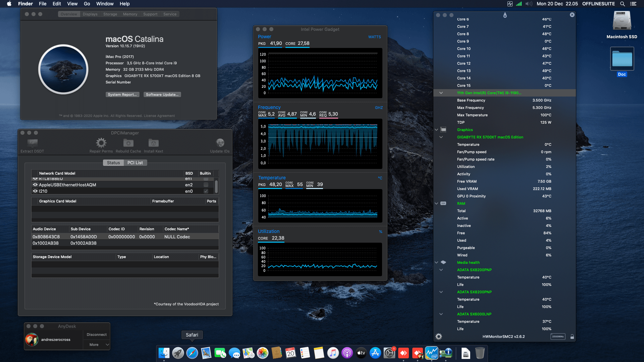Open Podcasts from the Dock
644x362 pixels.
click(x=347, y=353)
